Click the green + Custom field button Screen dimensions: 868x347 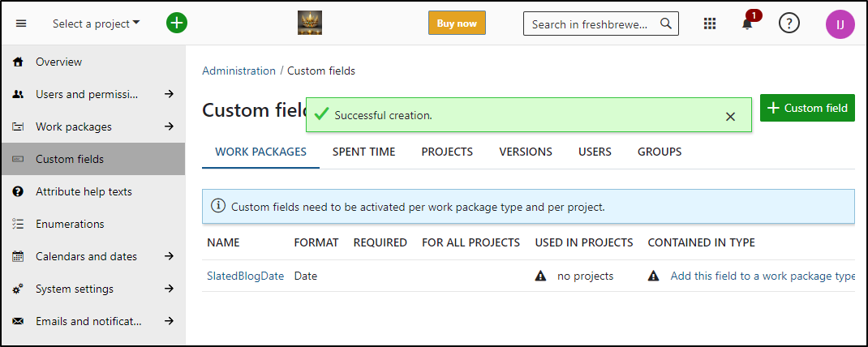point(807,108)
